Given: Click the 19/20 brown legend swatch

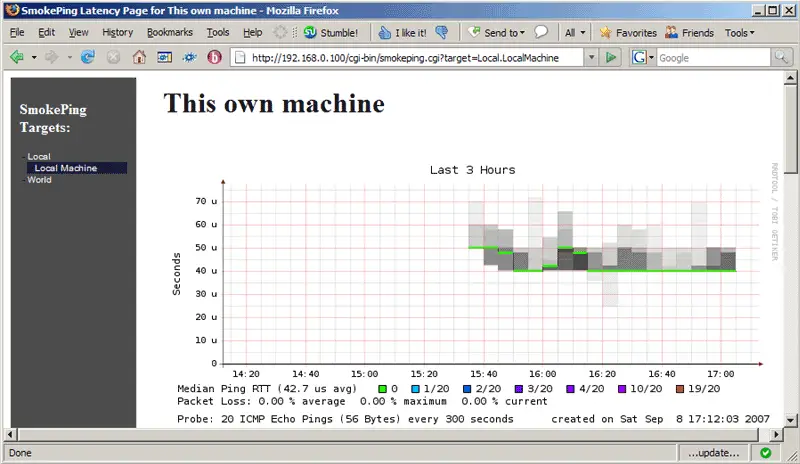Looking at the screenshot, I should [680, 389].
